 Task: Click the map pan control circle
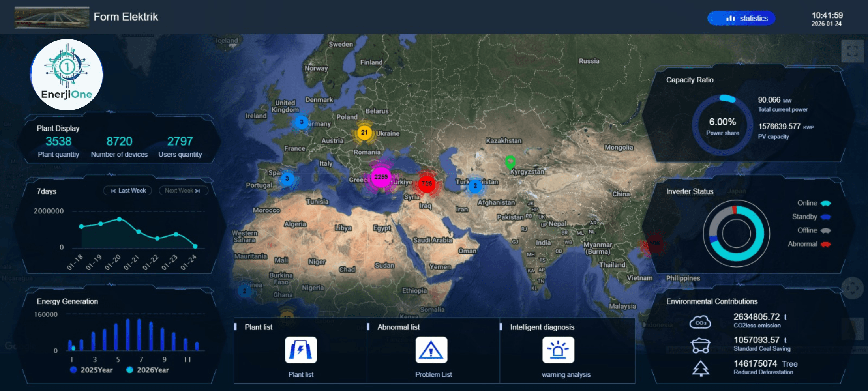coord(853,288)
